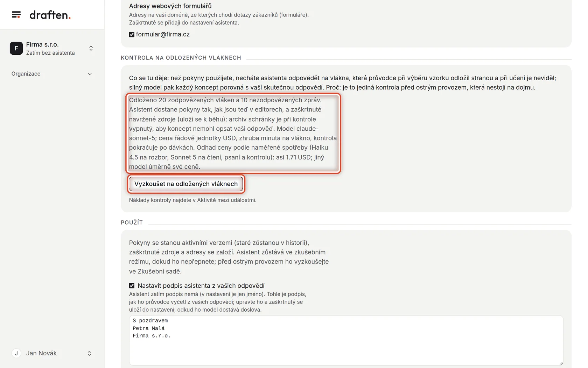
Task: Click Vyzkoušet na odložených vláknech button
Action: [186, 184]
